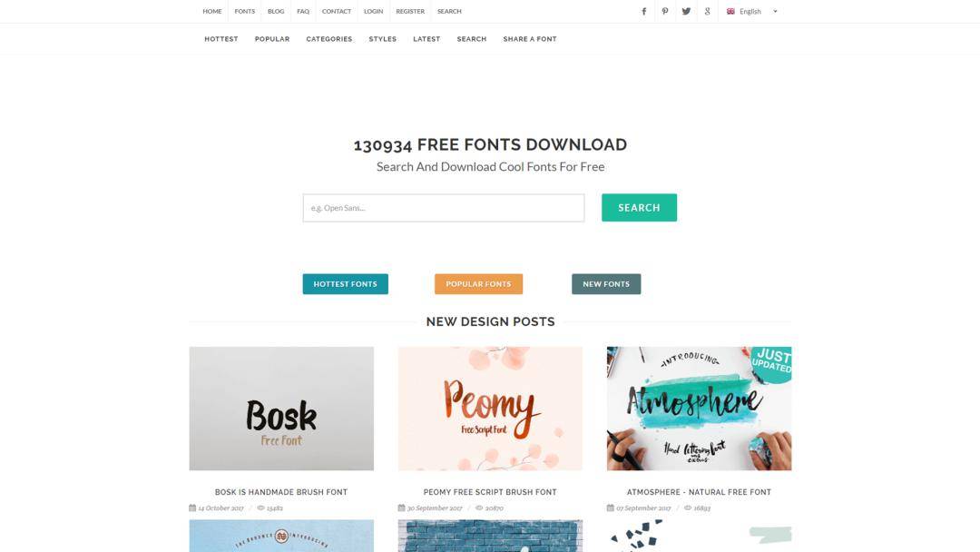Viewport: 980px width, 552px height.
Task: Click the green Search button
Action: tap(639, 208)
